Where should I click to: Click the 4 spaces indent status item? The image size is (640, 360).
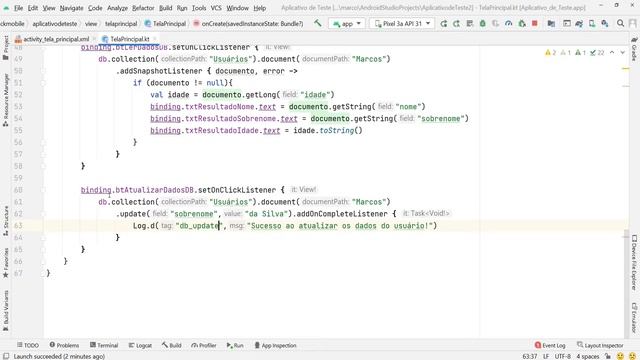[588, 356]
